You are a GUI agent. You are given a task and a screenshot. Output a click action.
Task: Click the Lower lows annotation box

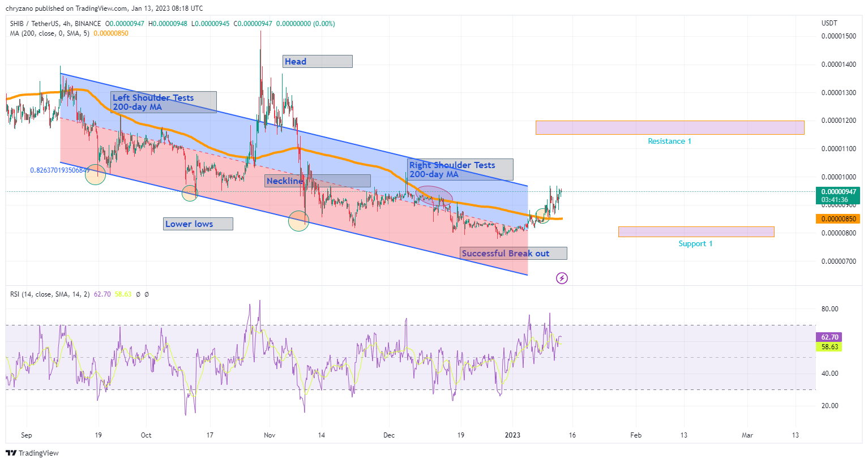(198, 224)
